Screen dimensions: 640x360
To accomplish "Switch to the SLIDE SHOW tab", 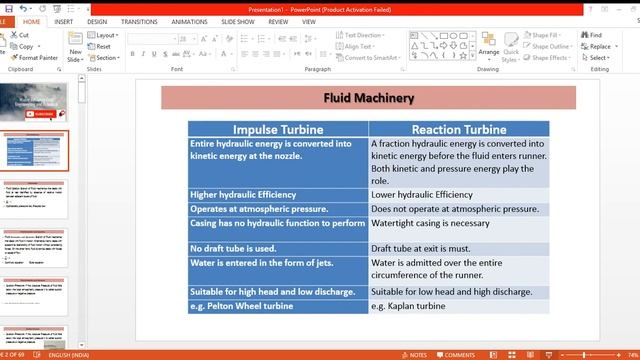I will [x=238, y=22].
